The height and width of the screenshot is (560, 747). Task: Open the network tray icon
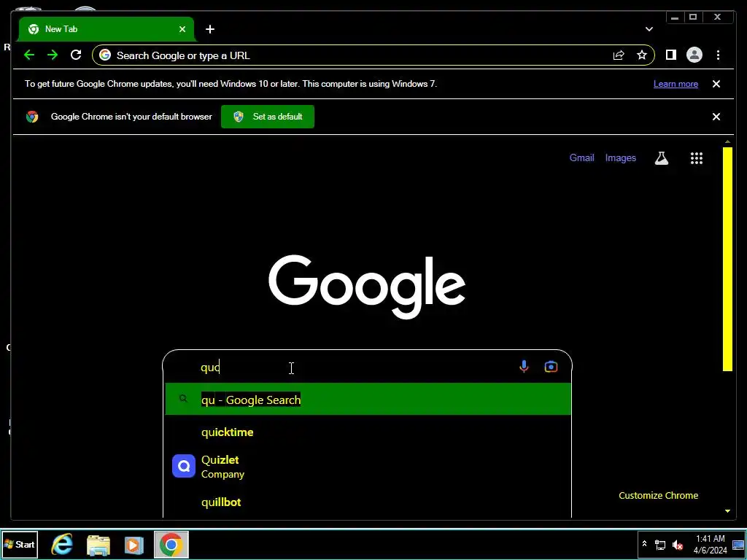pos(660,545)
